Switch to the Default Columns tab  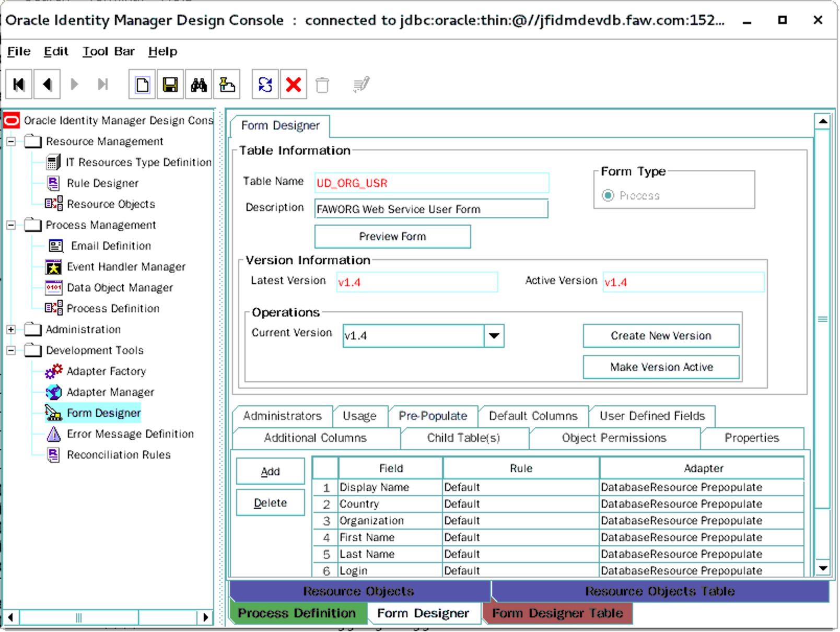[x=533, y=416]
